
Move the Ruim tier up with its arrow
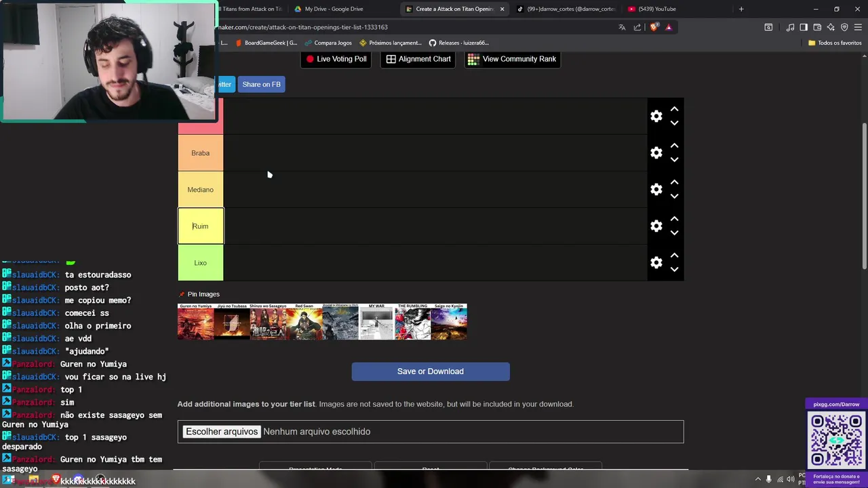pyautogui.click(x=674, y=219)
